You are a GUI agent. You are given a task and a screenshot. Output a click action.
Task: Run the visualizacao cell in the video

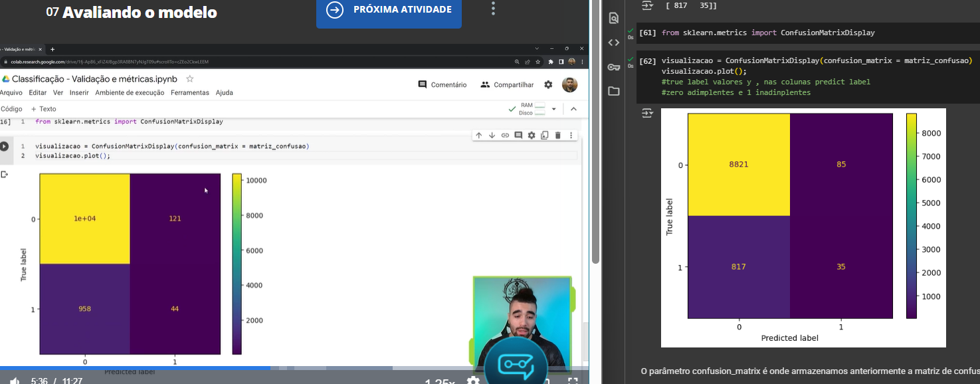pos(5,145)
